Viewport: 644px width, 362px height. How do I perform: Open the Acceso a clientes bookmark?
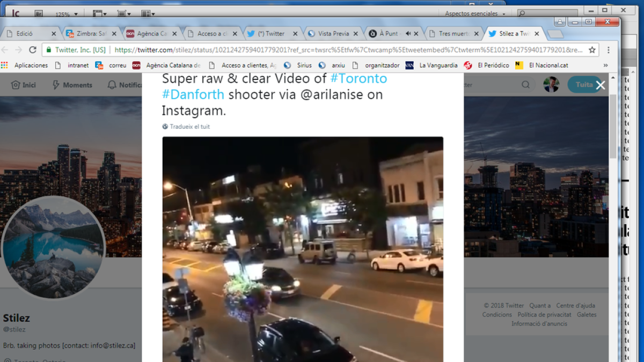[x=242, y=65]
